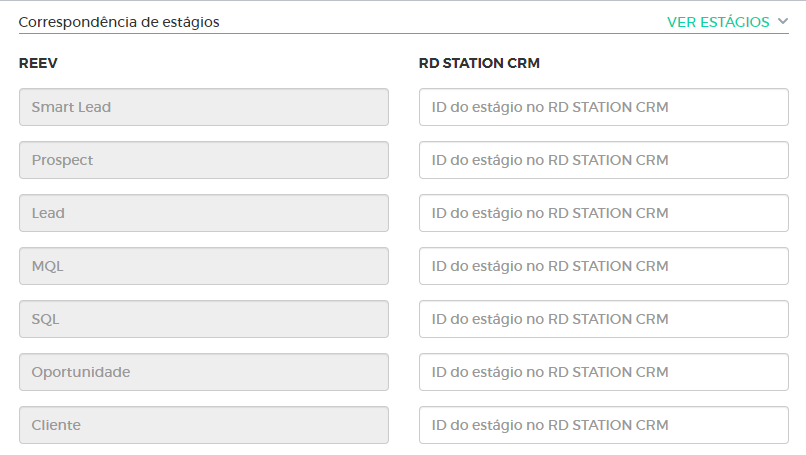Select the disabled Prospect stage field

(203, 160)
